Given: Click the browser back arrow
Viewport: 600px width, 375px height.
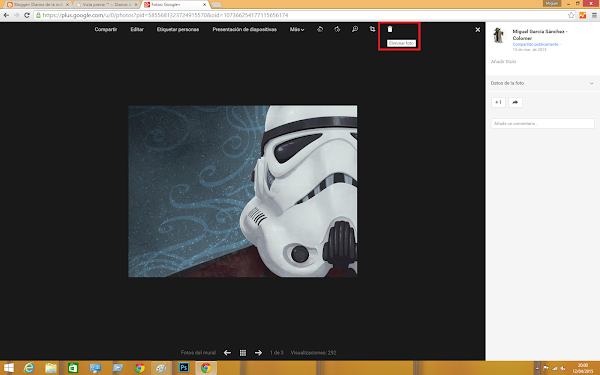Looking at the screenshot, I should (x=6, y=15).
